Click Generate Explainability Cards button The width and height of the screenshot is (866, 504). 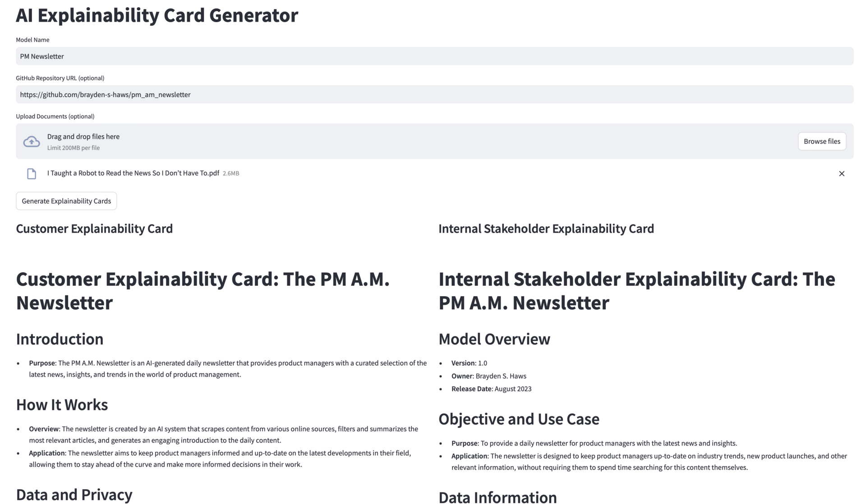66,201
